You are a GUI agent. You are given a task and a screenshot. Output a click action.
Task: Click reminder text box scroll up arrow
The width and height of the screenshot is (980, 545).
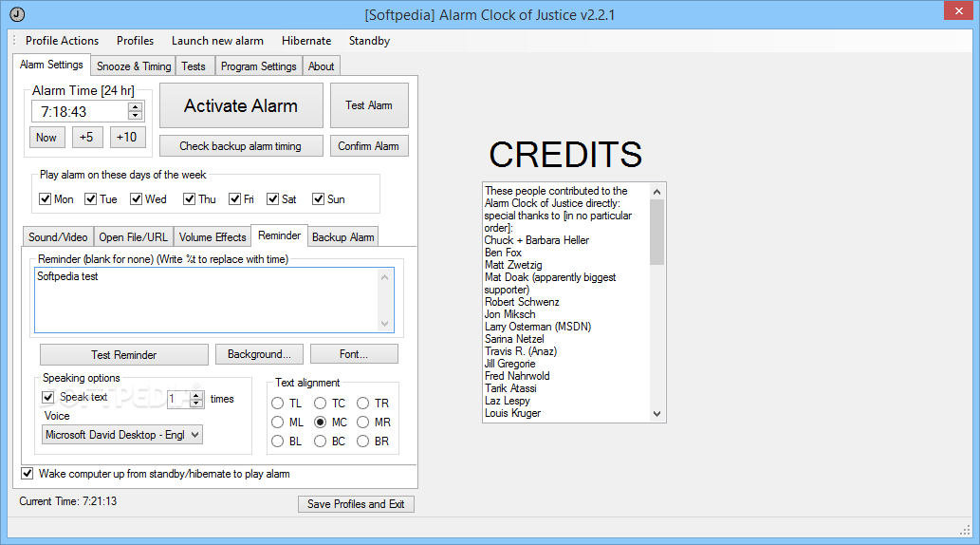click(385, 278)
